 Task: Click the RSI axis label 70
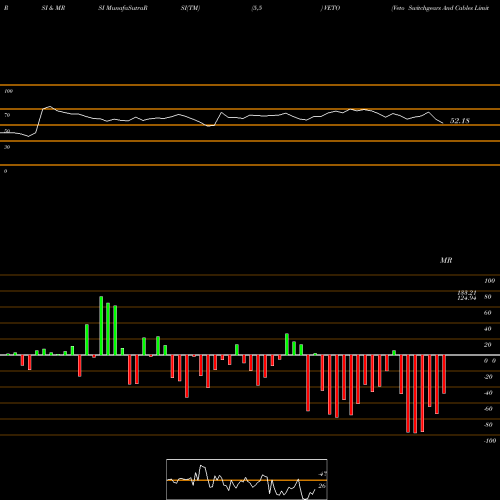click(x=7, y=115)
